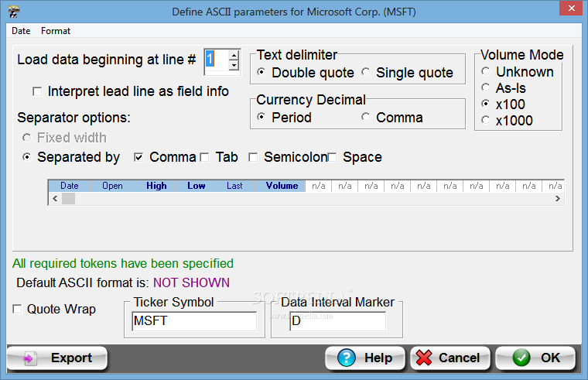Screen dimensions: 588x380
Task: Click the Export button
Action: click(x=57, y=358)
